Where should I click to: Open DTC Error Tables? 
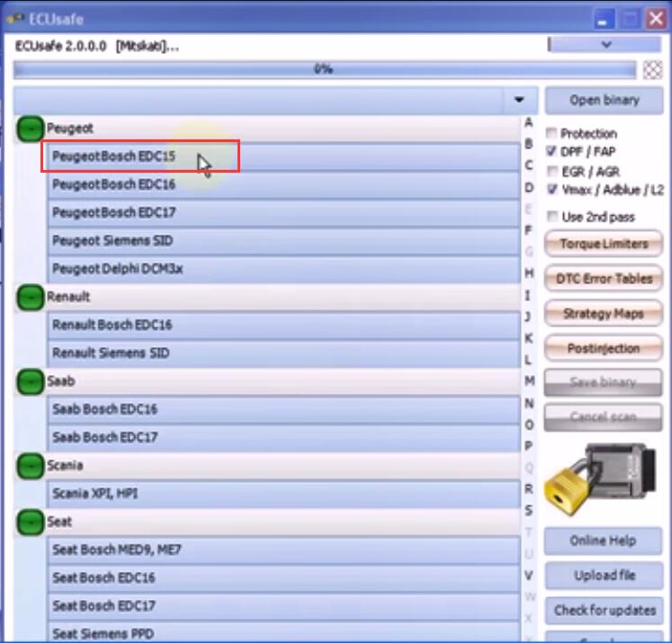(x=604, y=279)
